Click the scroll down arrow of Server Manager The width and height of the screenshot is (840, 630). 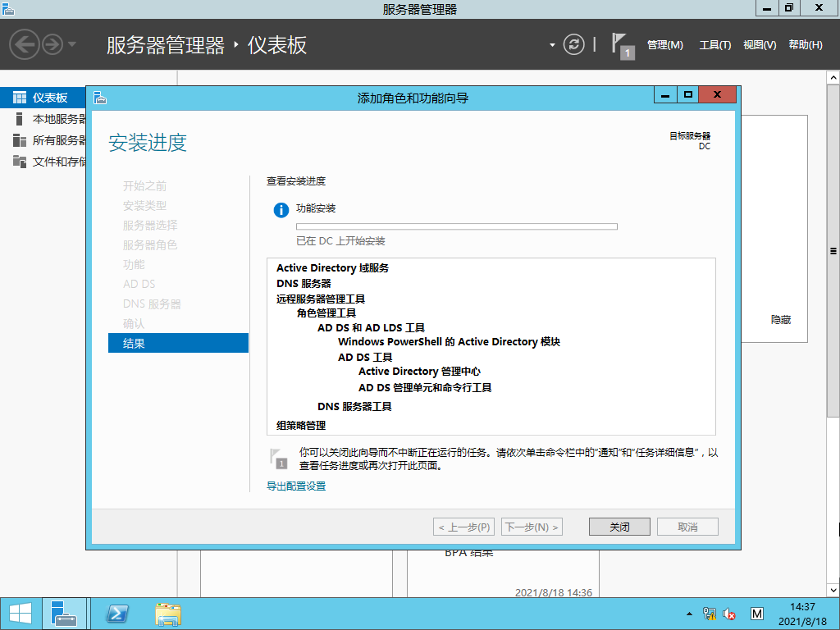[833, 591]
